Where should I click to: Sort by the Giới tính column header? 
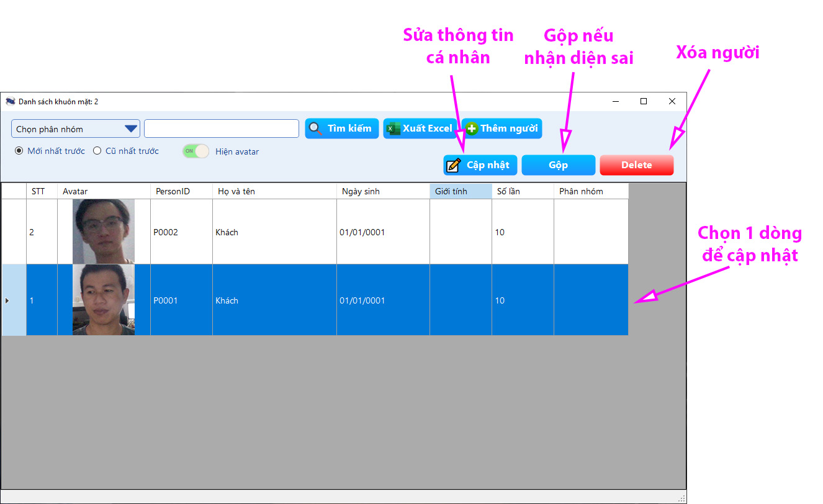pyautogui.click(x=460, y=191)
